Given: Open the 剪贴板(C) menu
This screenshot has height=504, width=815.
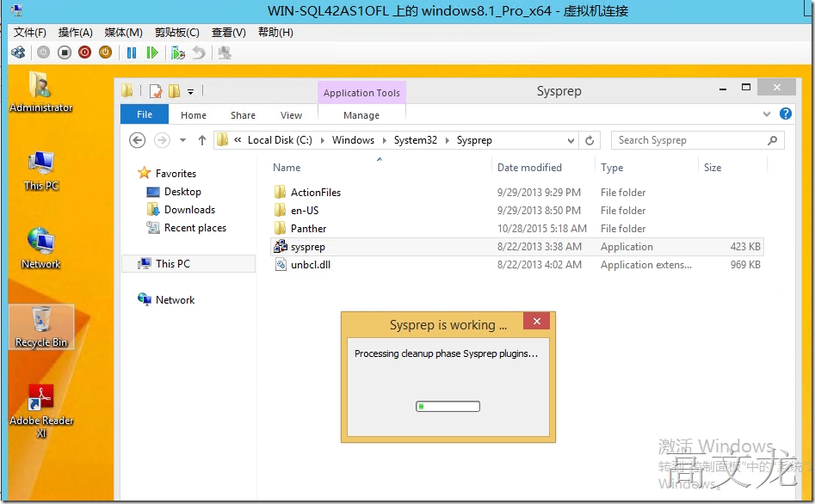Looking at the screenshot, I should [176, 32].
